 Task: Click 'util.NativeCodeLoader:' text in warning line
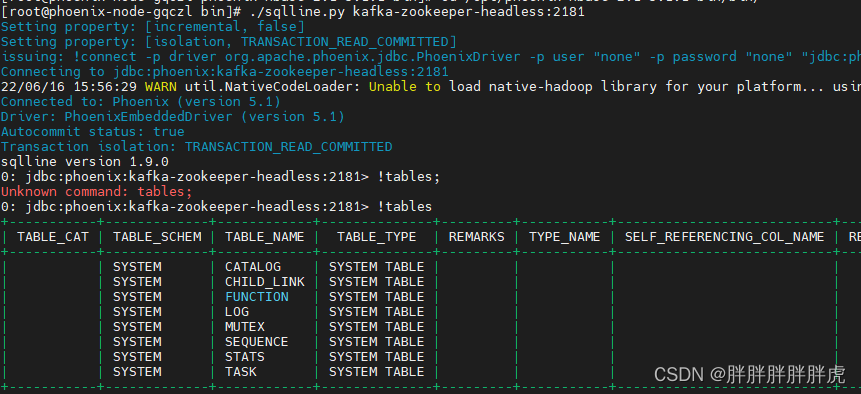tap(272, 87)
